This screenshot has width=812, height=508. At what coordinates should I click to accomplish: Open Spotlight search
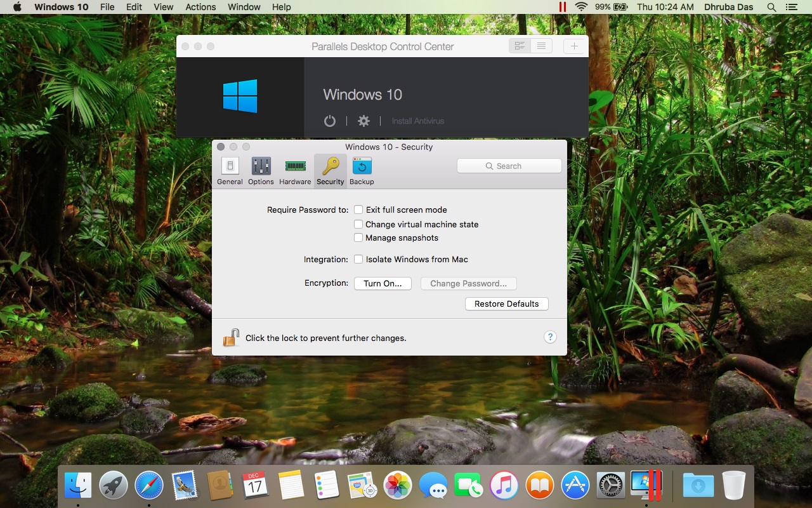point(771,7)
